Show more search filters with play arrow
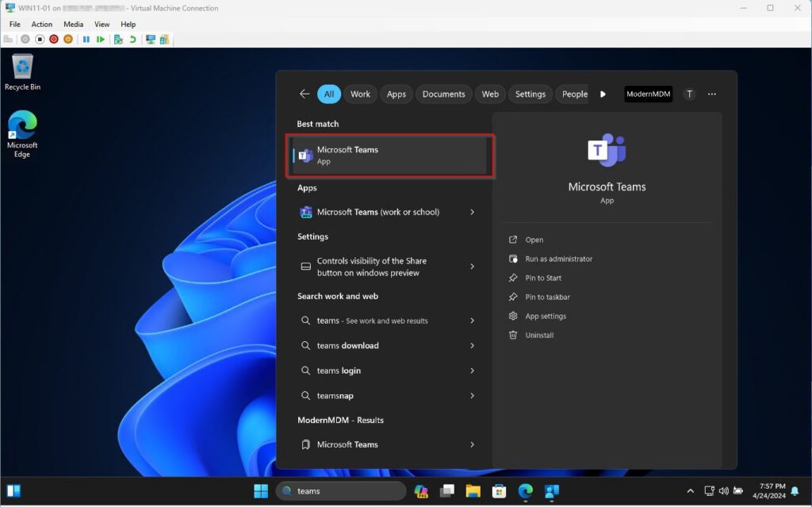 coord(603,94)
